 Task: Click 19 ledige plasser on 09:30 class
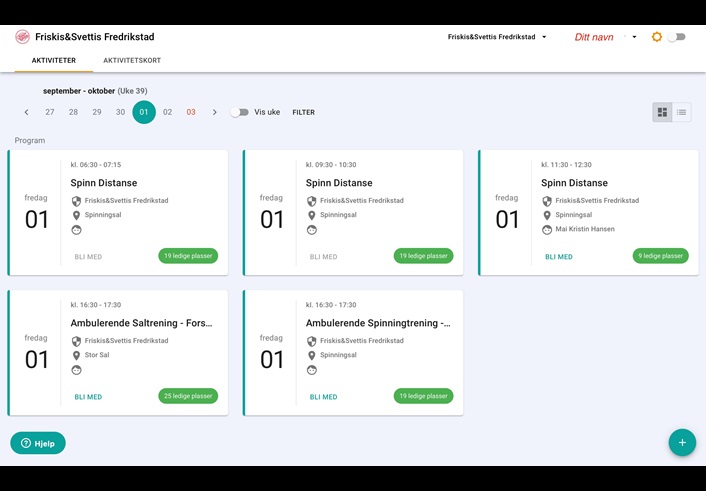[423, 256]
